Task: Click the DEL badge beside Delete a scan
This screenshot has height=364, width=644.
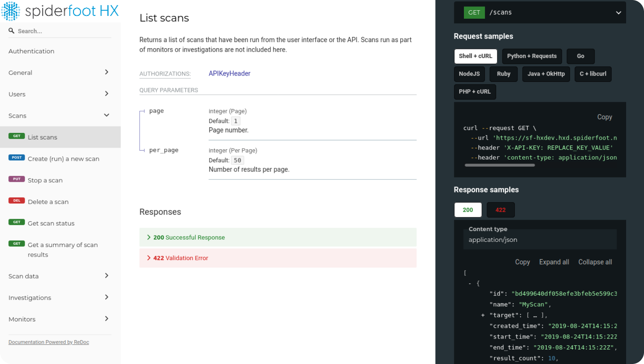Action: click(17, 200)
